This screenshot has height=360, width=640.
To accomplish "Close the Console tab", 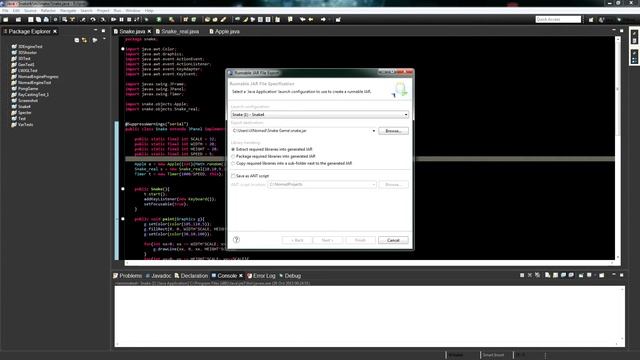I will 241,276.
